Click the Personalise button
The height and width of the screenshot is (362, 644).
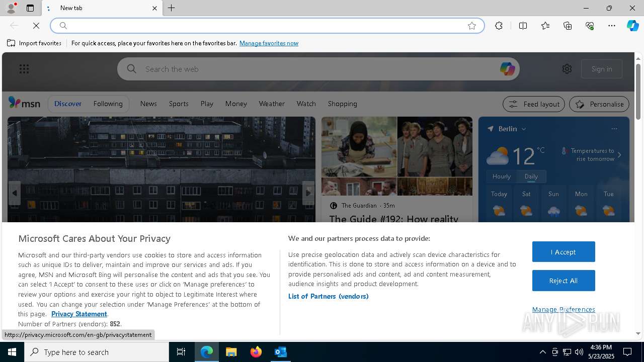point(599,104)
